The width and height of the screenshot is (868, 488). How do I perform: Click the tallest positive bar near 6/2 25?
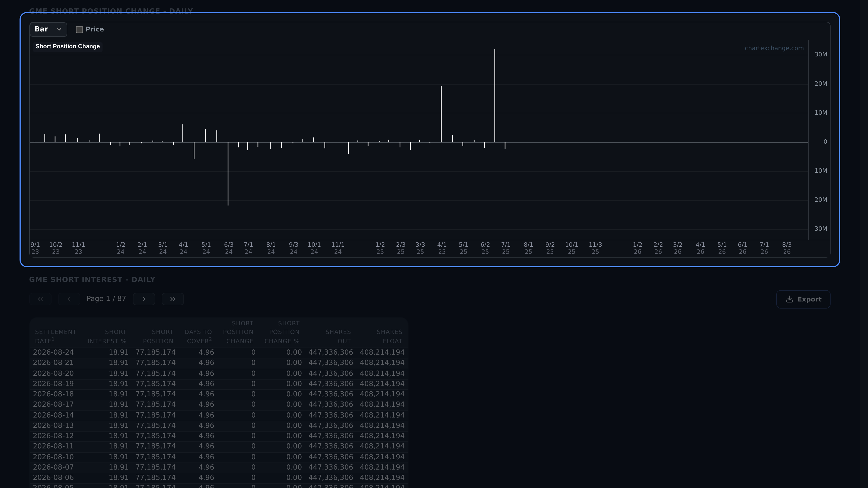coord(495,96)
